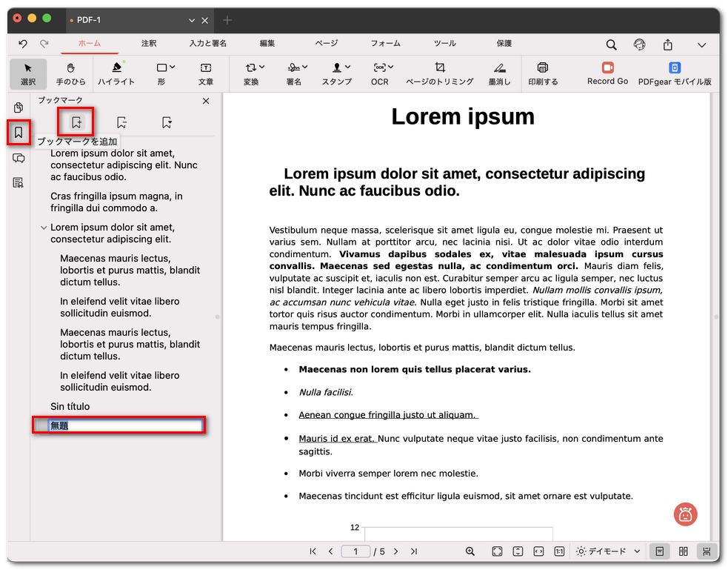Select the remove bookmark icon
The height and width of the screenshot is (570, 728).
pyautogui.click(x=121, y=122)
